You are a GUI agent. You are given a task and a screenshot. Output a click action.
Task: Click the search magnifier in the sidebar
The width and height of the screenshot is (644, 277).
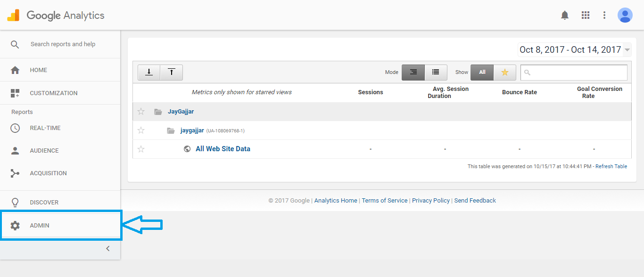[15, 44]
